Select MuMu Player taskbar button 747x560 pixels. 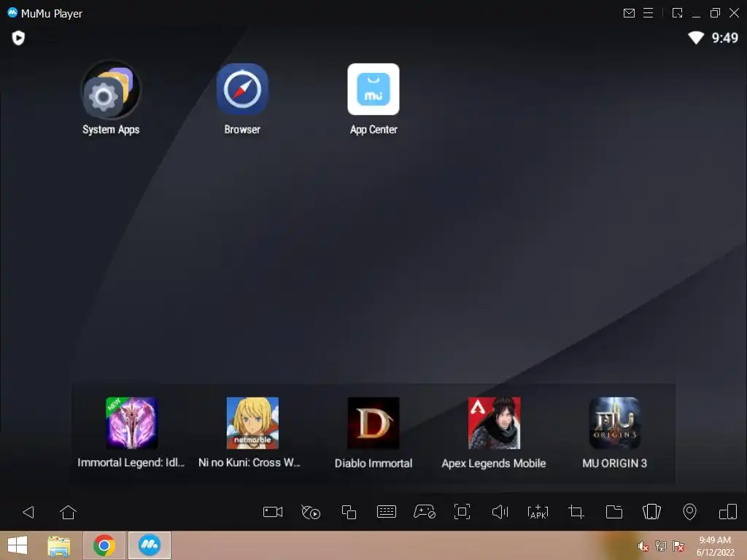pos(149,545)
